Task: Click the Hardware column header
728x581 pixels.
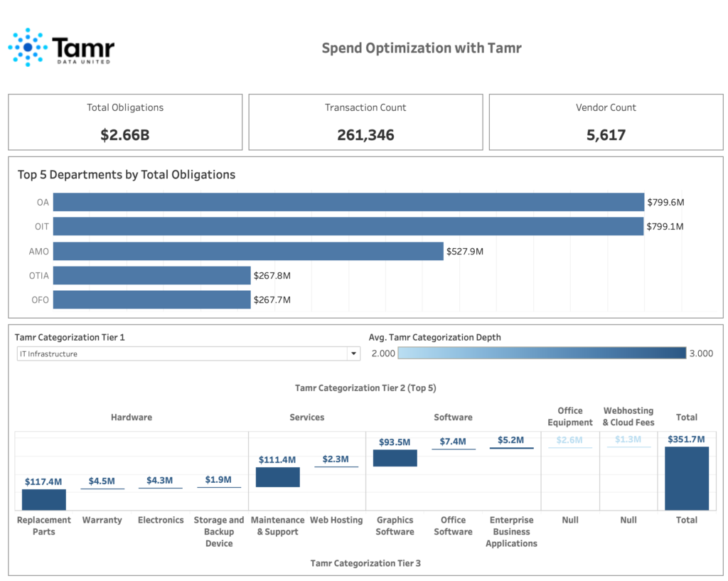Action: tap(132, 417)
